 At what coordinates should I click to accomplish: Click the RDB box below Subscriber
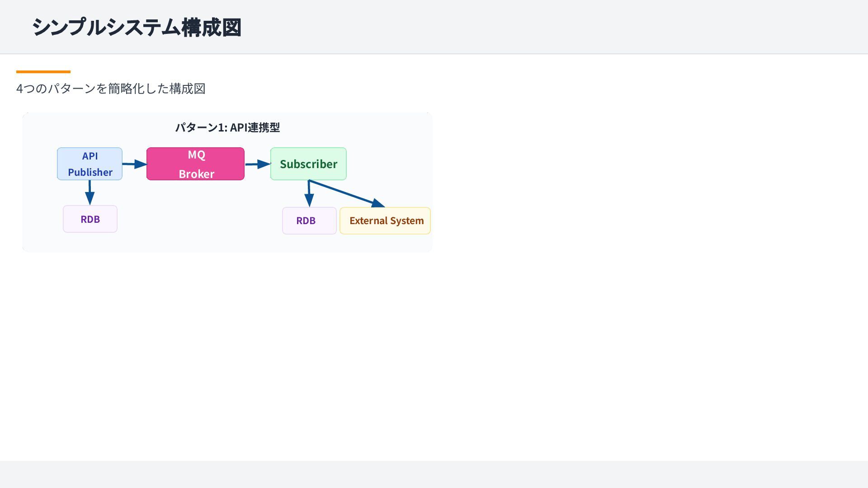point(309,221)
